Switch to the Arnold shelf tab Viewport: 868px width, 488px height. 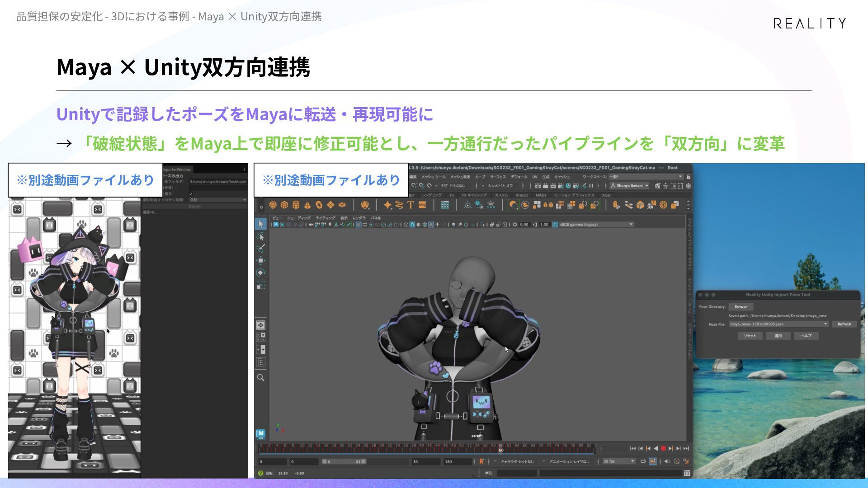[522, 195]
